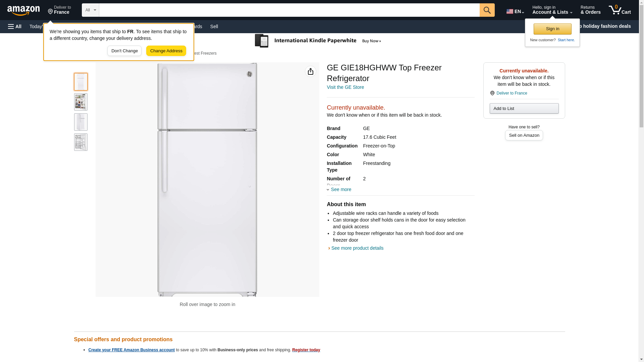Click the yellow Sign in button
Viewport: 644px width, 362px height.
click(552, 29)
